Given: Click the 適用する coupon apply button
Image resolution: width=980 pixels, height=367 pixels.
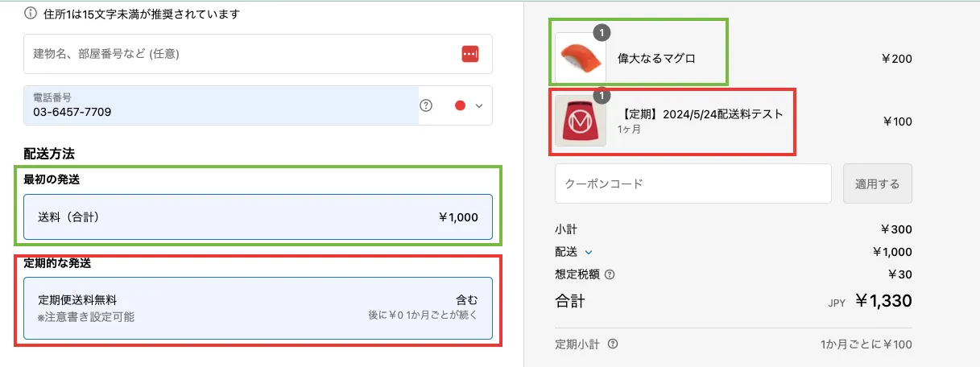Looking at the screenshot, I should tap(878, 183).
